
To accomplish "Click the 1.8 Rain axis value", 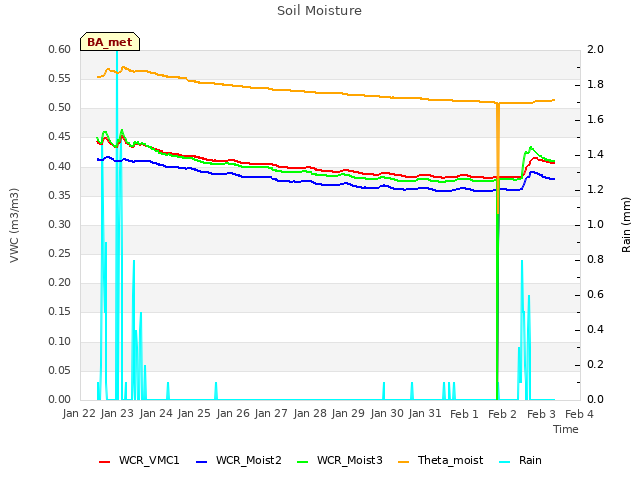I will pos(596,84).
